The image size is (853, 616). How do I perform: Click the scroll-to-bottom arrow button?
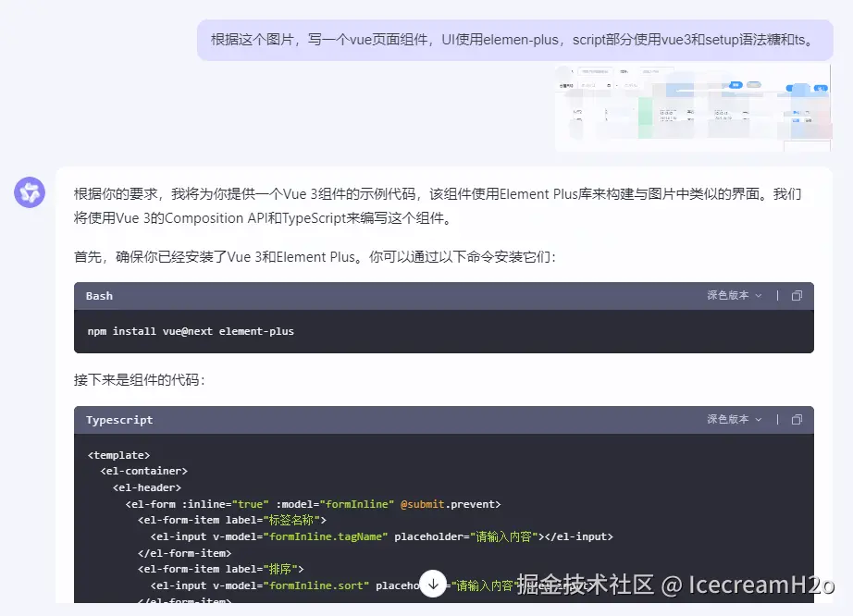(433, 584)
